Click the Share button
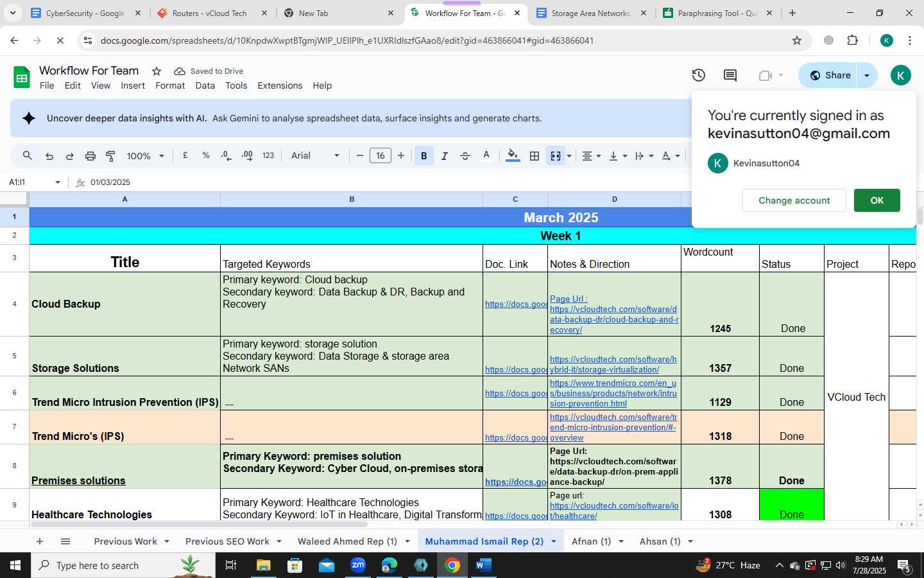This screenshot has width=924, height=578. (x=829, y=75)
